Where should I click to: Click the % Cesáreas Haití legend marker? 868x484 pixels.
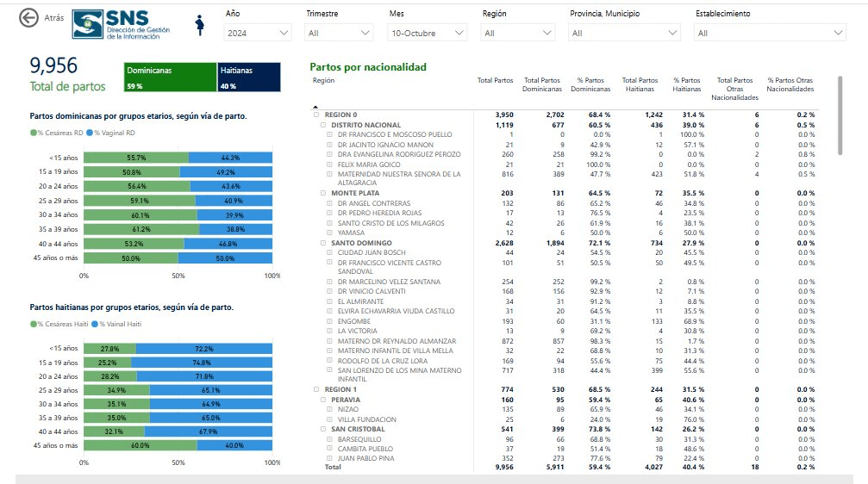tap(34, 324)
